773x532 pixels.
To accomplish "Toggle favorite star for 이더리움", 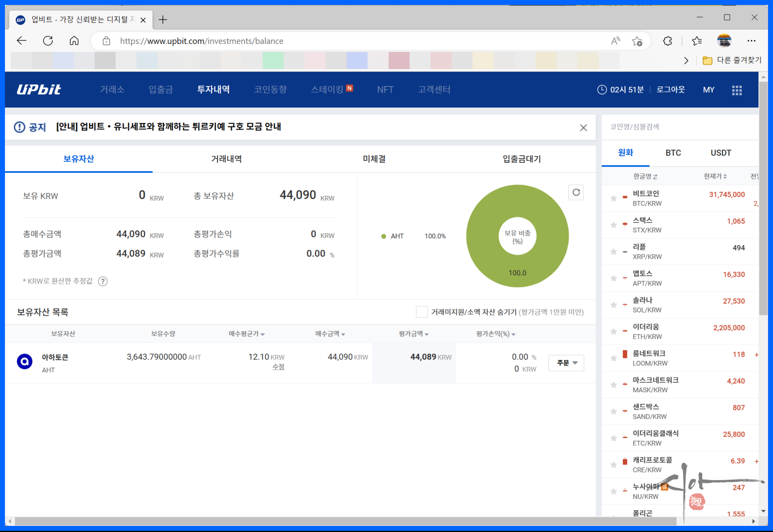I will click(x=614, y=331).
